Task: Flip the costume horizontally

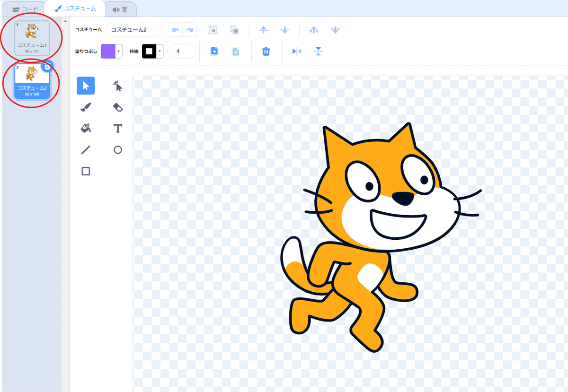Action: [x=297, y=51]
